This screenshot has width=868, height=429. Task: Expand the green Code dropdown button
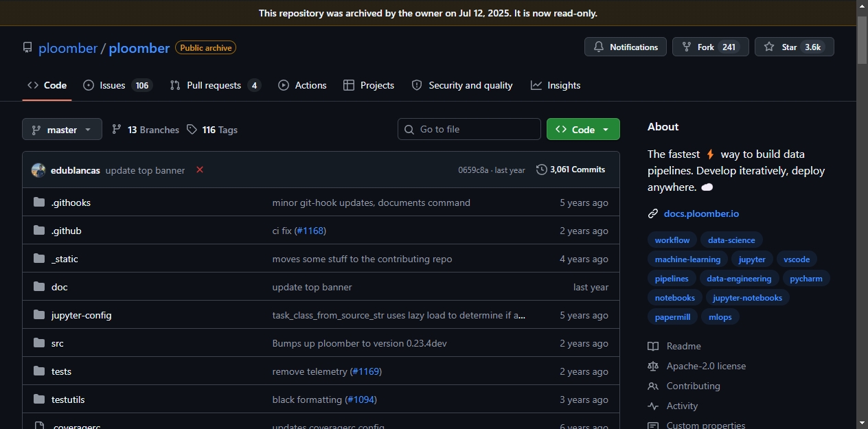pos(583,129)
